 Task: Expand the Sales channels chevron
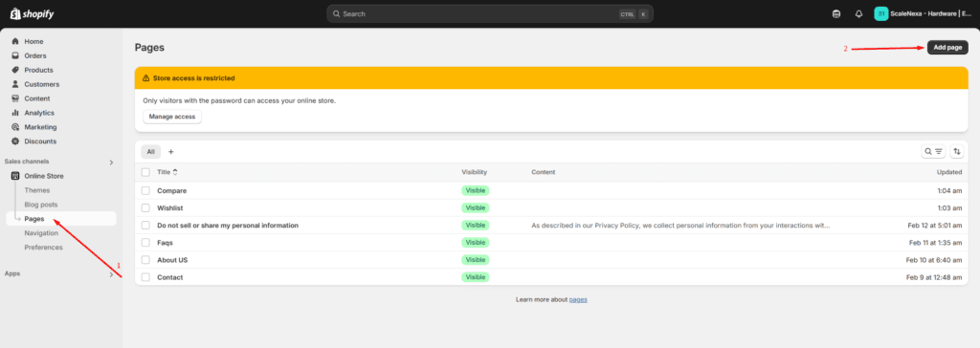[x=111, y=163]
